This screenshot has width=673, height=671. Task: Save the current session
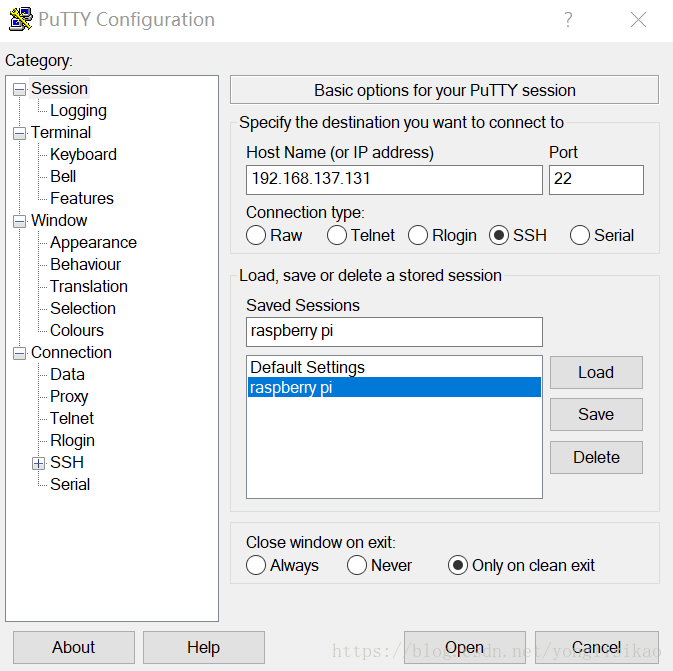[x=596, y=414]
